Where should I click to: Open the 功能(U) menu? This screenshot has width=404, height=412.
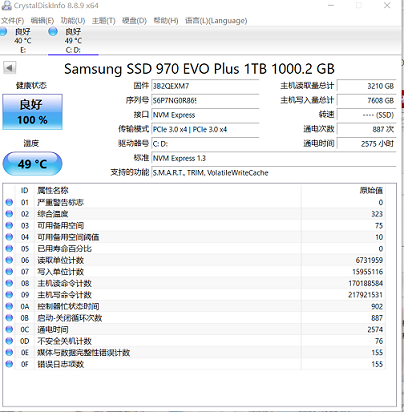pyautogui.click(x=73, y=21)
